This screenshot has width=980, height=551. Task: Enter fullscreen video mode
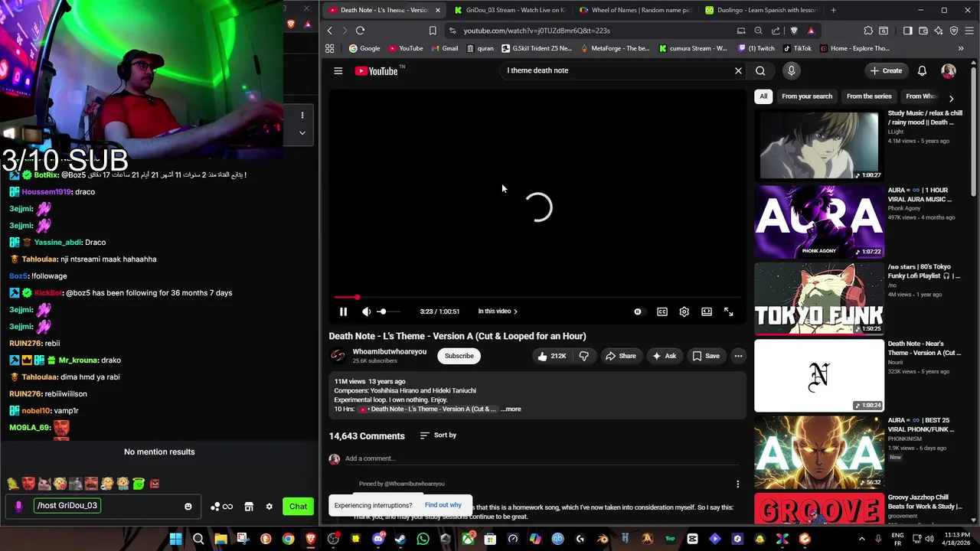(728, 311)
